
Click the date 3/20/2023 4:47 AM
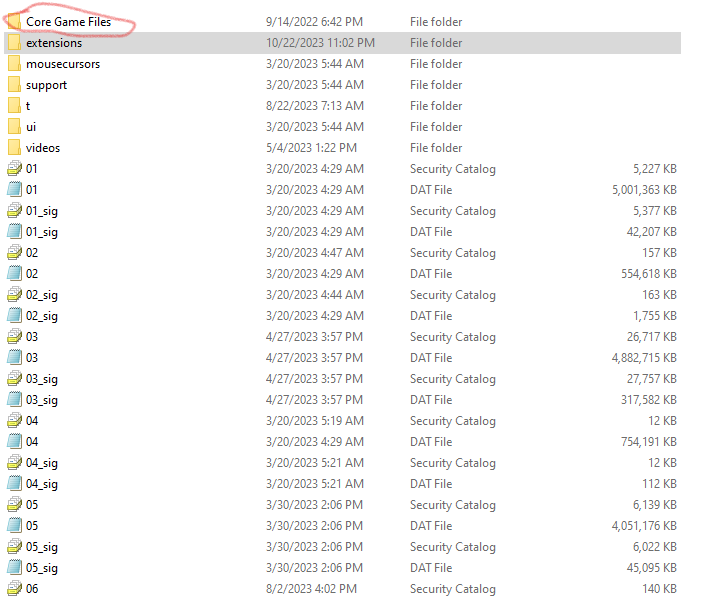coord(314,253)
